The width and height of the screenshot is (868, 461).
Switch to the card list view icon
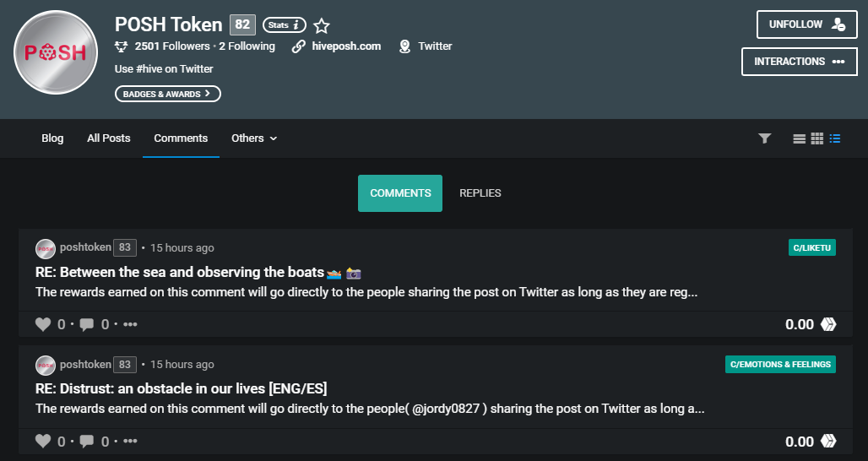coord(799,139)
